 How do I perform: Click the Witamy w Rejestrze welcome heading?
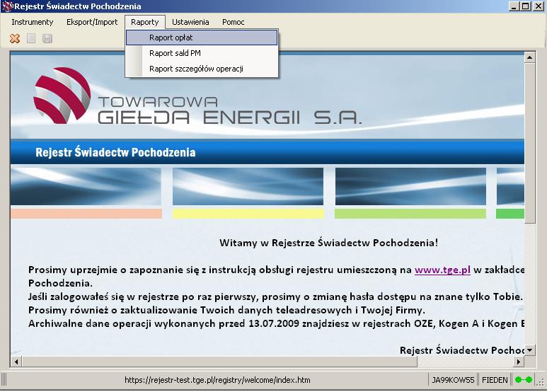tap(328, 243)
